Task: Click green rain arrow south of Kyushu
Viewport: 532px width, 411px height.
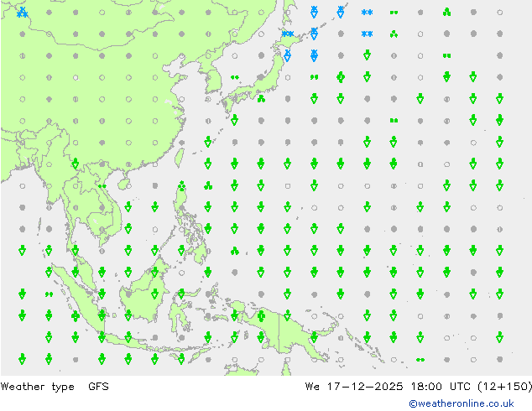Action: [234, 120]
